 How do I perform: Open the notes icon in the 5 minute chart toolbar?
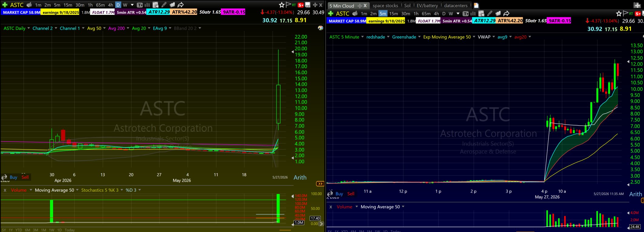(498, 14)
